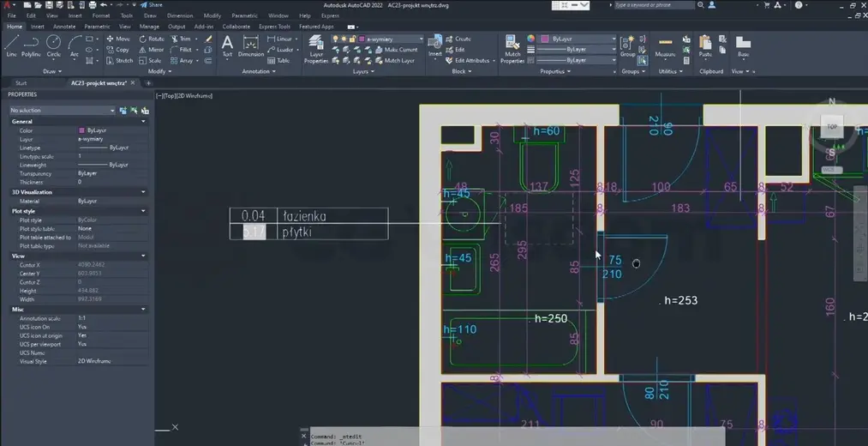
Task: Collapse the Misc properties section
Action: point(143,309)
